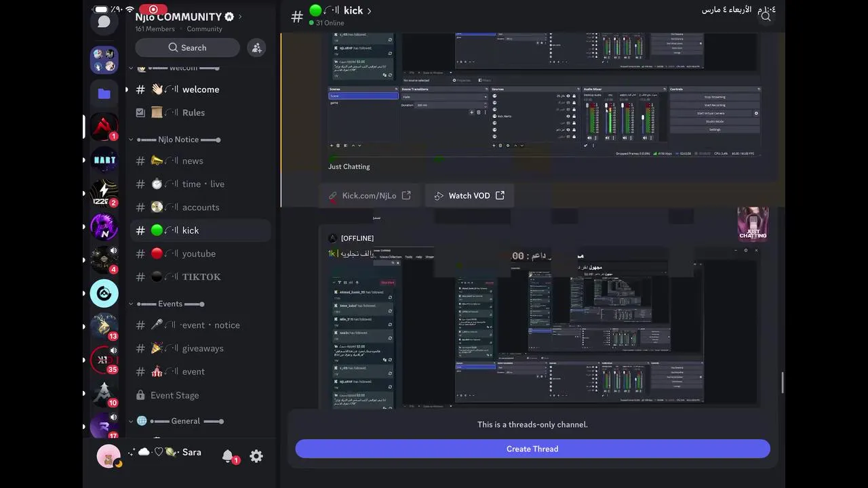Open the giveaways channel
The height and width of the screenshot is (488, 868).
(x=200, y=348)
